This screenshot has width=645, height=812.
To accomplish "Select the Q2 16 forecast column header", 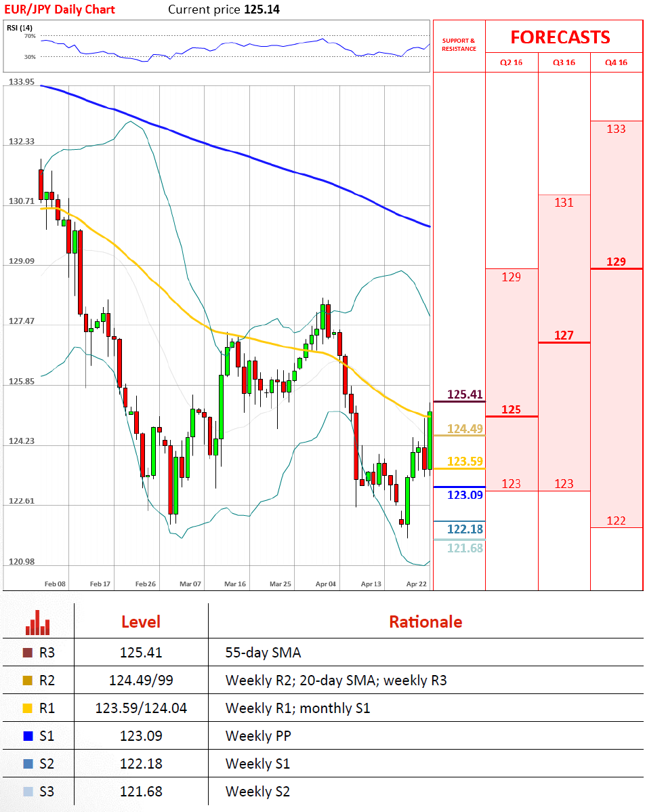I will pos(511,62).
